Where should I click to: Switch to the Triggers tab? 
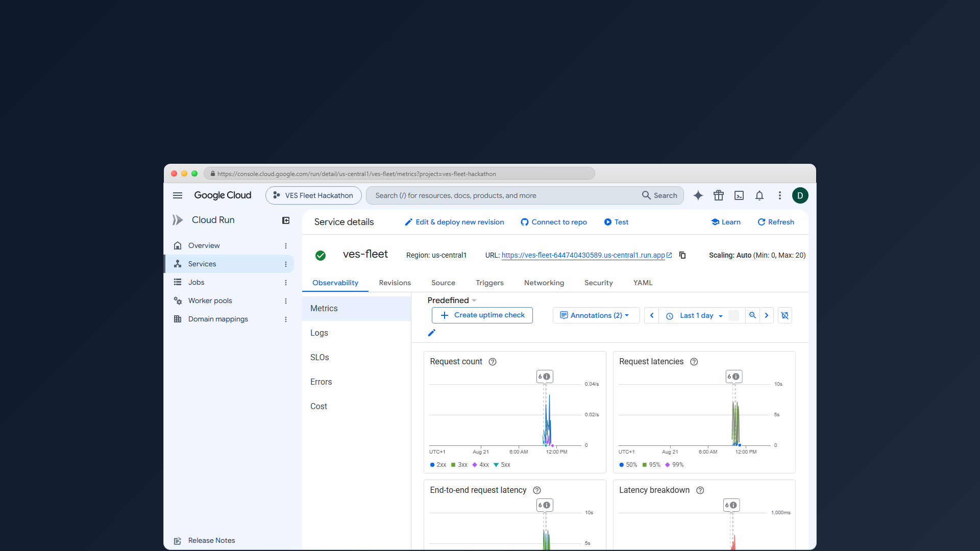click(489, 283)
